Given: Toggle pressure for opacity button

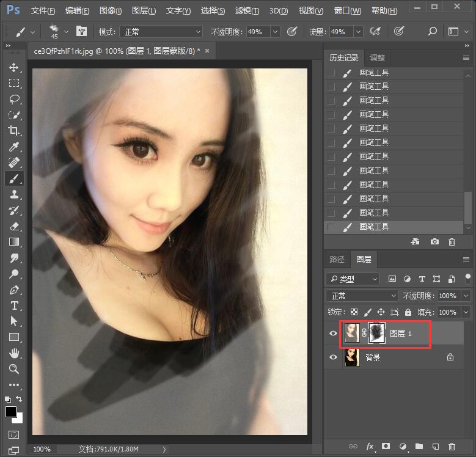Looking at the screenshot, I should (291, 31).
